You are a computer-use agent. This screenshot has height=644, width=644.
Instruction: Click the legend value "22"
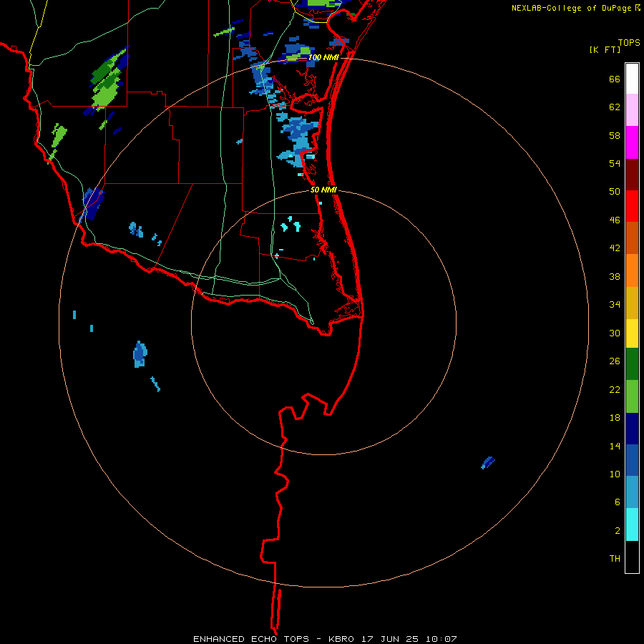(x=615, y=389)
